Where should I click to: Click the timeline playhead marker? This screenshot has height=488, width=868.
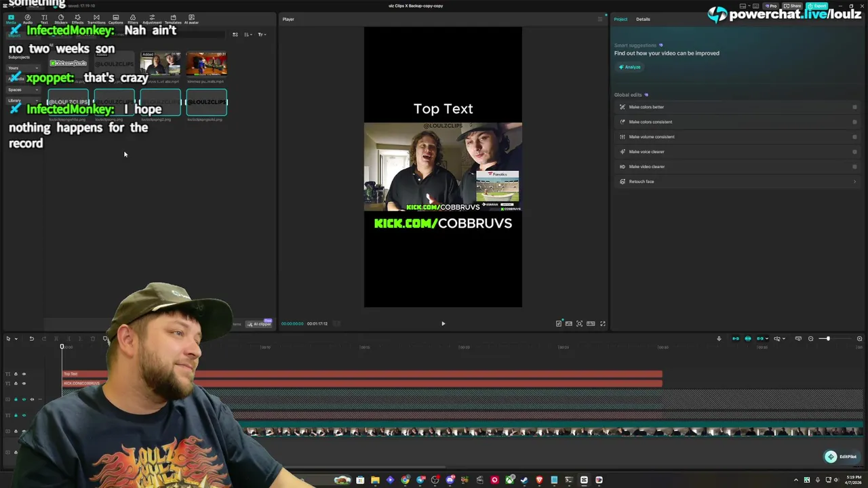click(x=62, y=347)
